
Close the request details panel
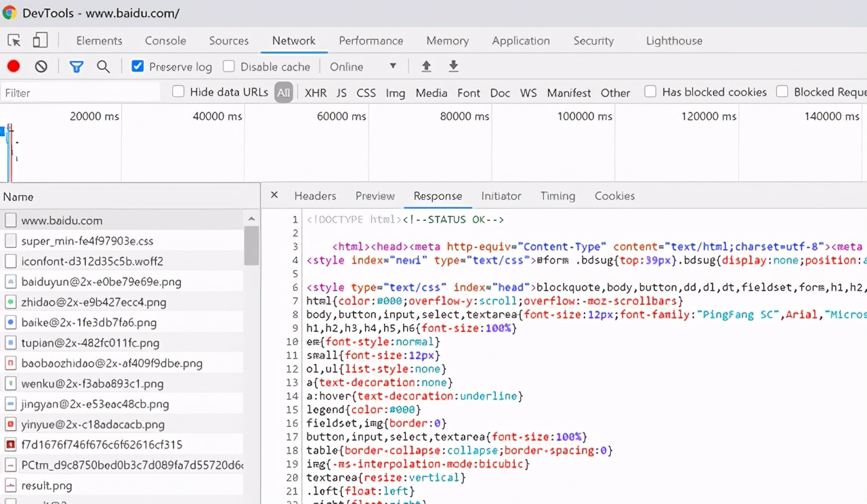[x=274, y=195]
